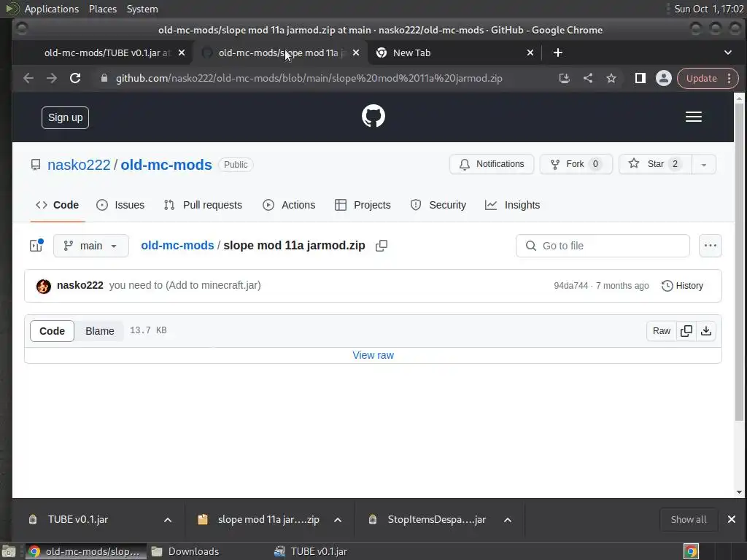
Task: Click the Chrome icon in system tray
Action: (692, 551)
